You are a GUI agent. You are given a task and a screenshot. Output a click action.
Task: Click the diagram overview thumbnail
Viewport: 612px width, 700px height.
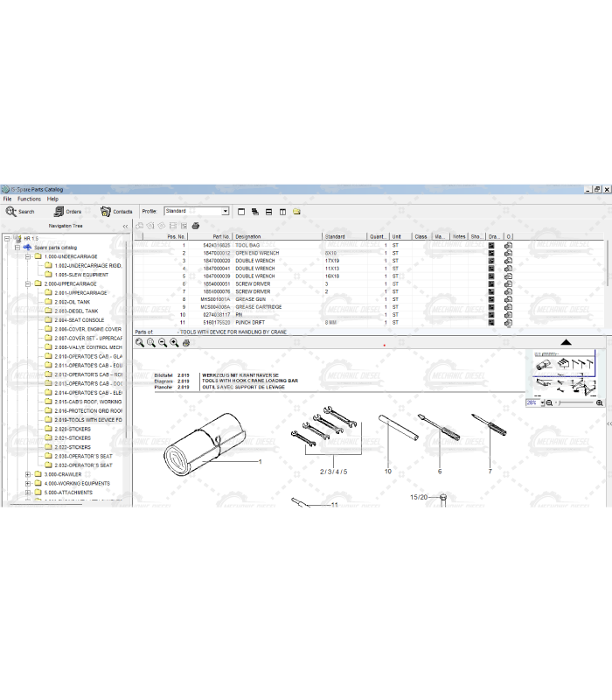pos(565,372)
